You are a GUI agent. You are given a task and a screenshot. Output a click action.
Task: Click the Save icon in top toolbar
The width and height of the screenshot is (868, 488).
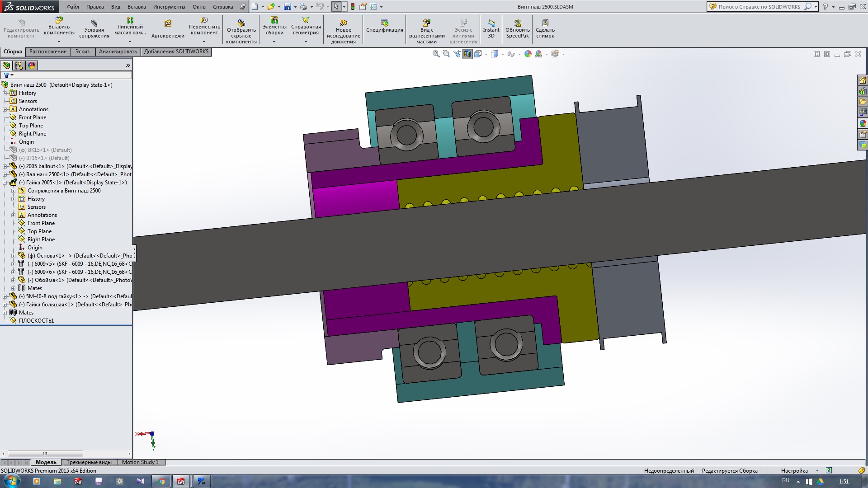tap(287, 7)
